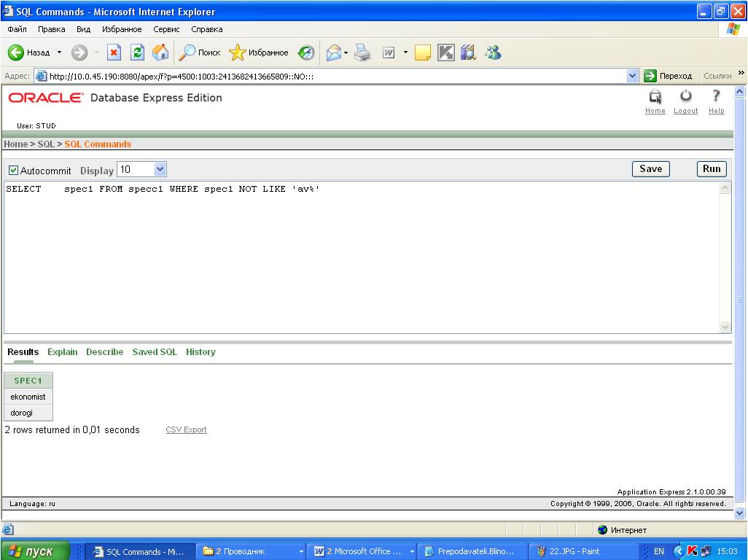The width and height of the screenshot is (748, 560).
Task: Stop page loading with red X
Action: click(x=114, y=52)
